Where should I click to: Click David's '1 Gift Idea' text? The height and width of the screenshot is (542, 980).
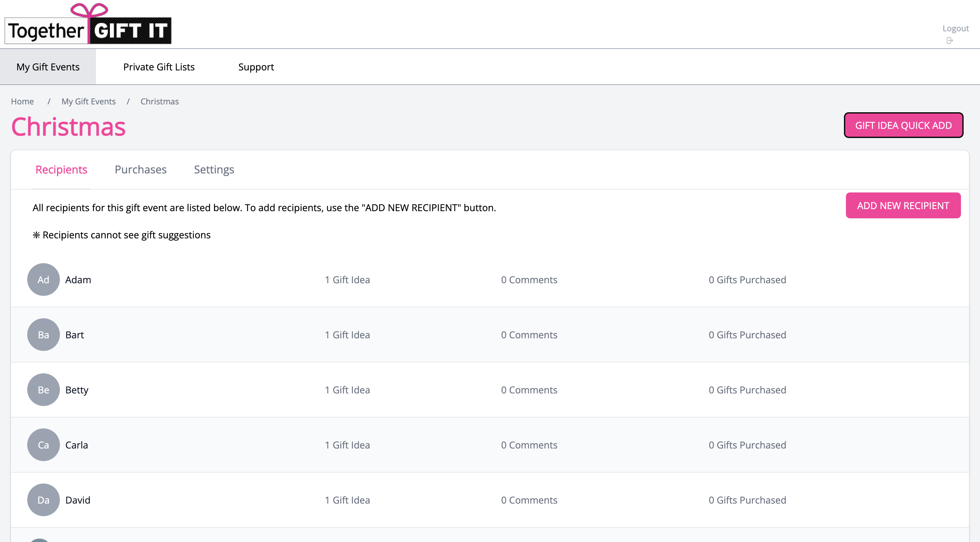[347, 500]
